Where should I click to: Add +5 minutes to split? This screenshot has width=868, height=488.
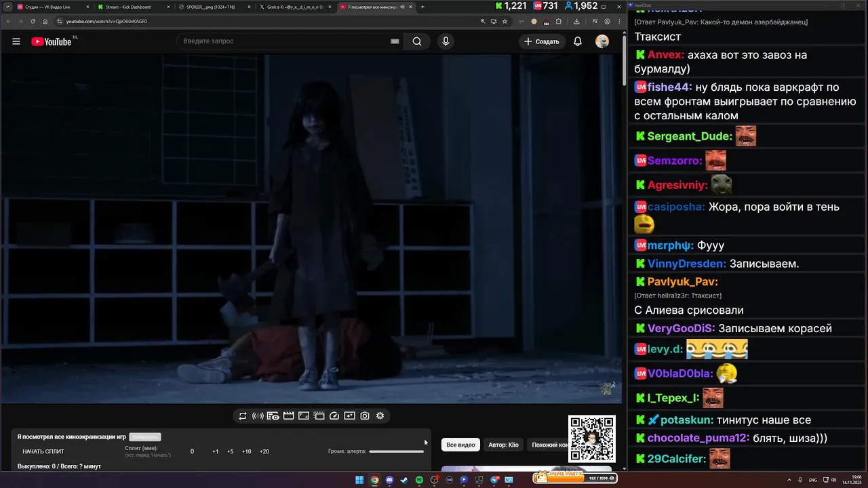point(231,451)
